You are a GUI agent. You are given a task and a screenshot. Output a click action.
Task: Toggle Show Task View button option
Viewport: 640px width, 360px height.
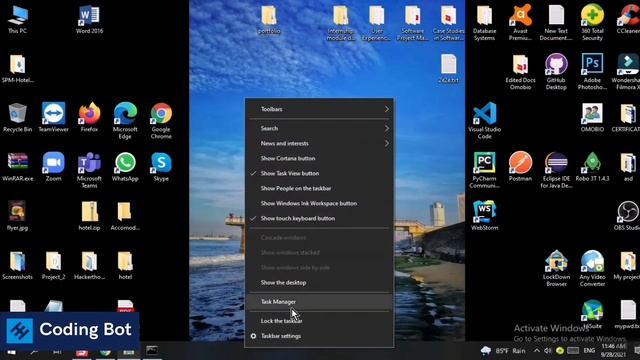click(x=320, y=173)
